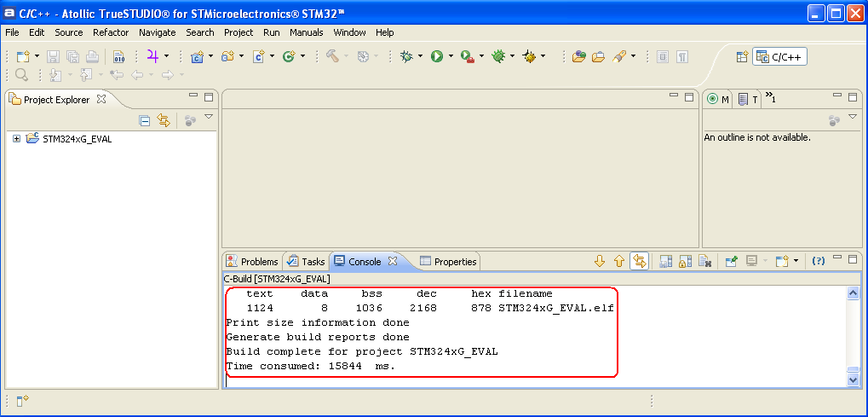This screenshot has height=417, width=868.
Task: Open the Window menu
Action: point(349,32)
